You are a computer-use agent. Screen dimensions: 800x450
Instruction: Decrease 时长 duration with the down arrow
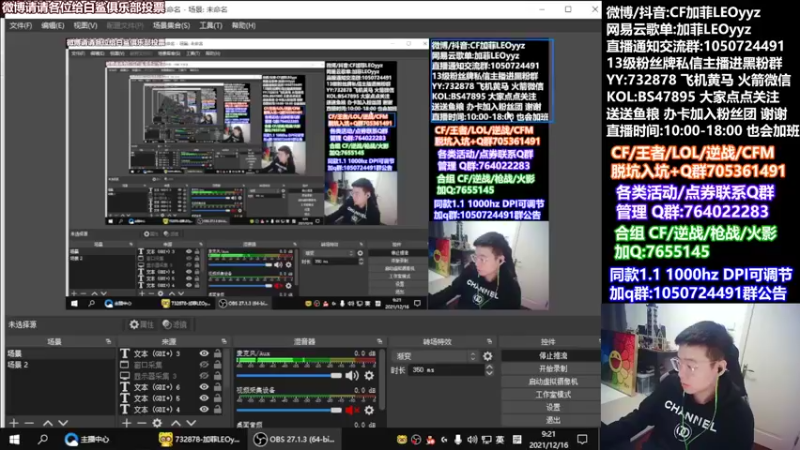tap(489, 373)
